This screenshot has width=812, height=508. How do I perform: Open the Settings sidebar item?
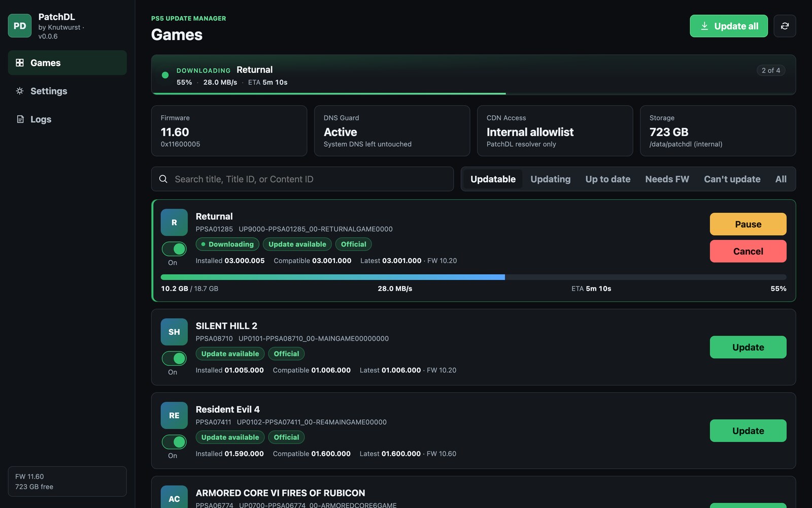pyautogui.click(x=67, y=91)
